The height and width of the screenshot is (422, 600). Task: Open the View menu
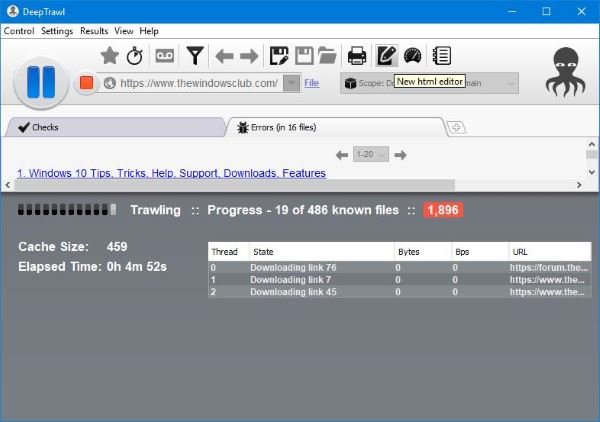pos(124,31)
